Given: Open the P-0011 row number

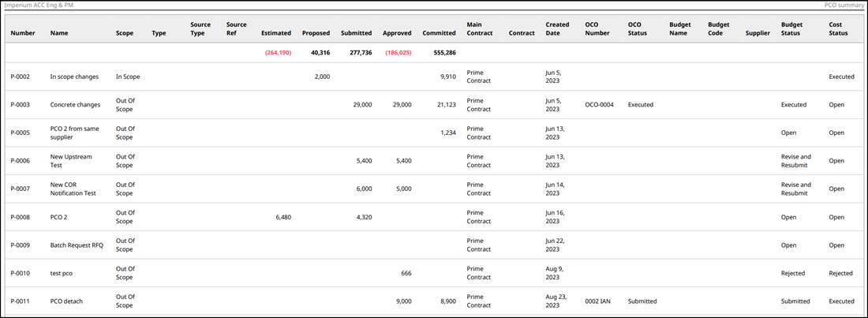Looking at the screenshot, I should (21, 301).
